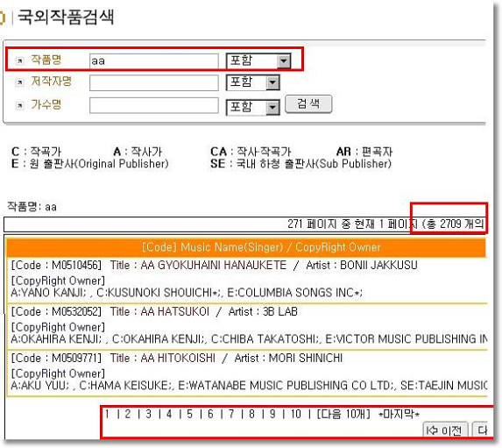Click artist MORI SHINICHI
Screen dimensions: 502x448
coord(306,358)
